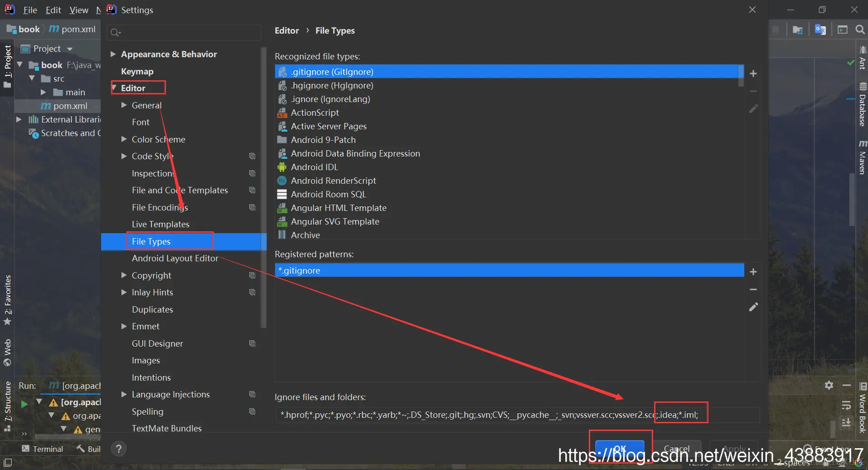Image resolution: width=868 pixels, height=470 pixels.
Task: Open the Structure tool window sidebar tab
Action: [7, 406]
